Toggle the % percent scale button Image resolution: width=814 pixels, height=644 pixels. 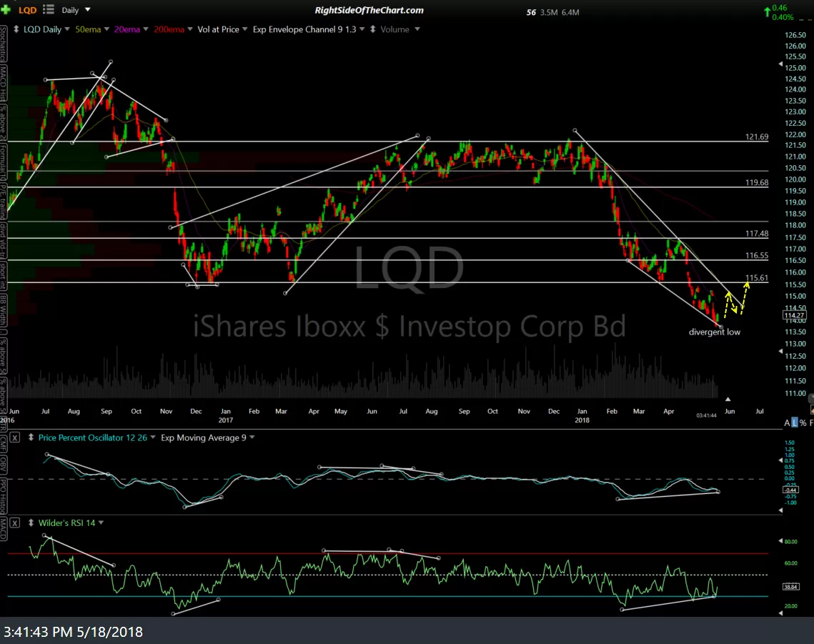point(803,422)
